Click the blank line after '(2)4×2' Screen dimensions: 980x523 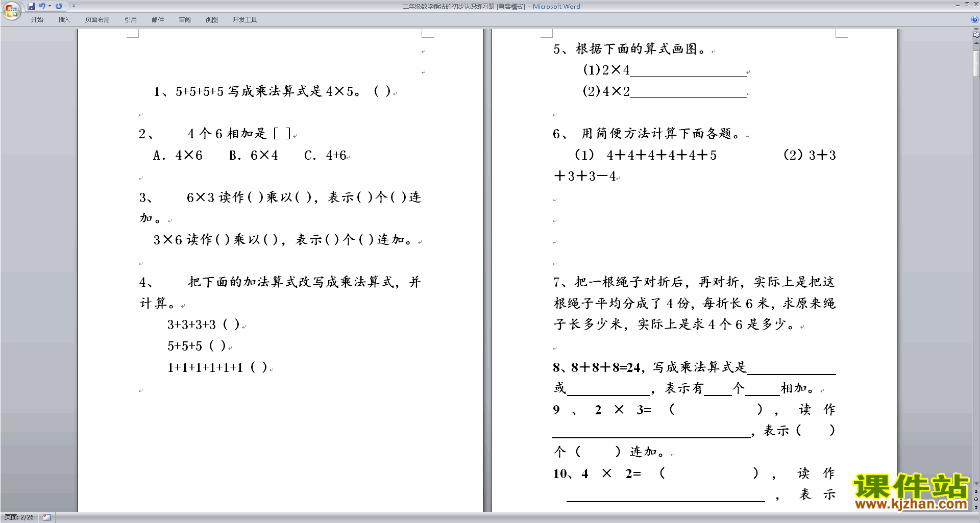pos(688,93)
